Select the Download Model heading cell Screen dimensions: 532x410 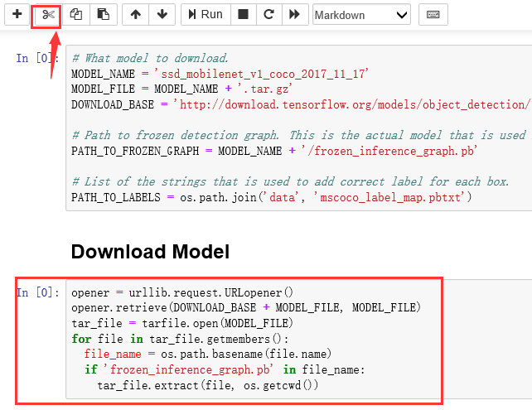click(x=150, y=252)
